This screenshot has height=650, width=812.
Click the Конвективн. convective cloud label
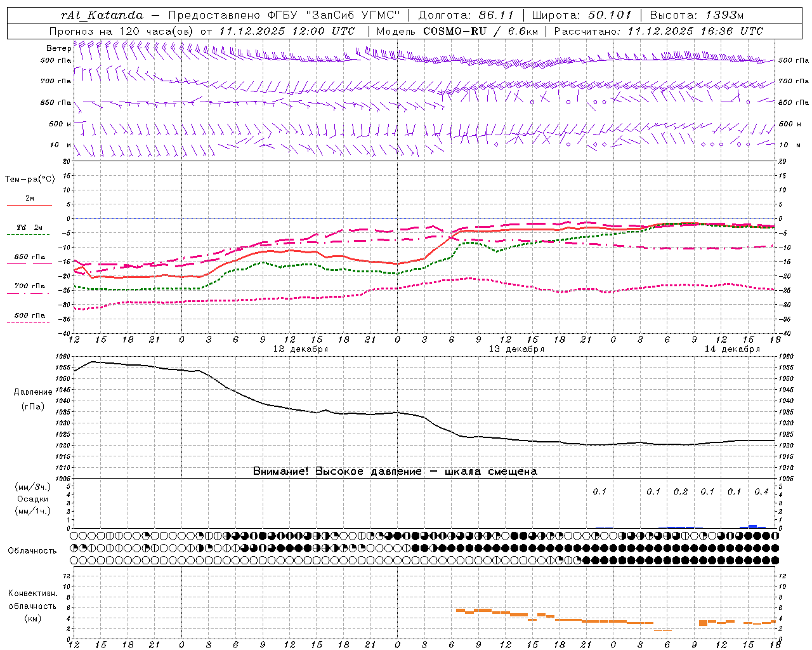tap(32, 594)
